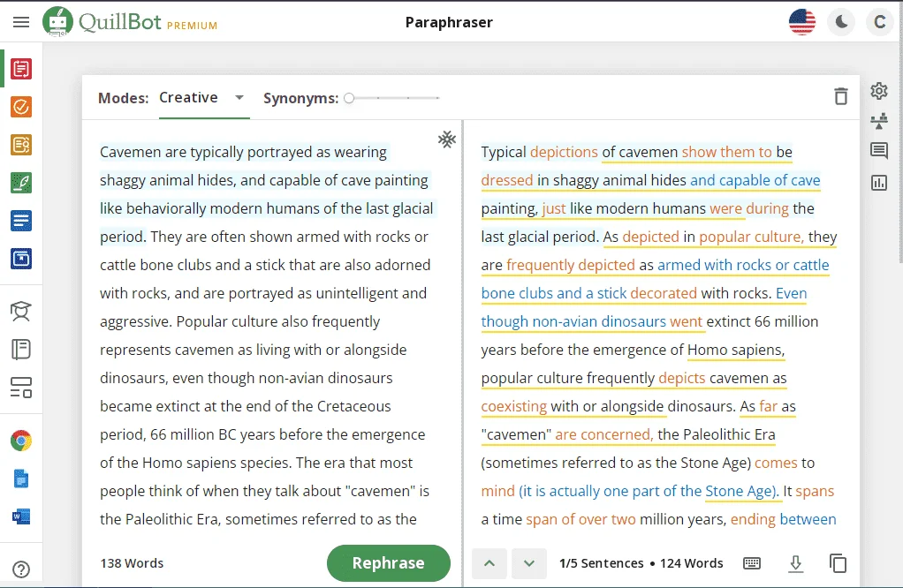Open the US flag language selector

[802, 22]
